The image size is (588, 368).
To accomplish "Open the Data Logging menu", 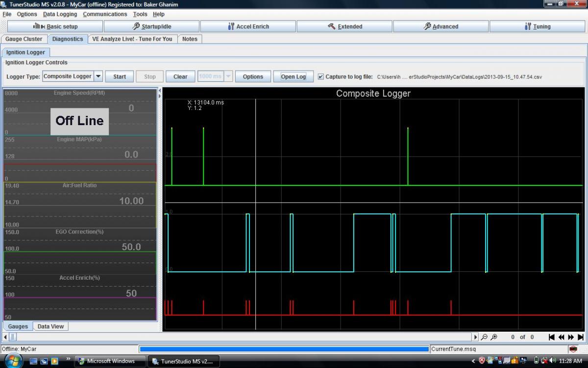I will coord(59,14).
